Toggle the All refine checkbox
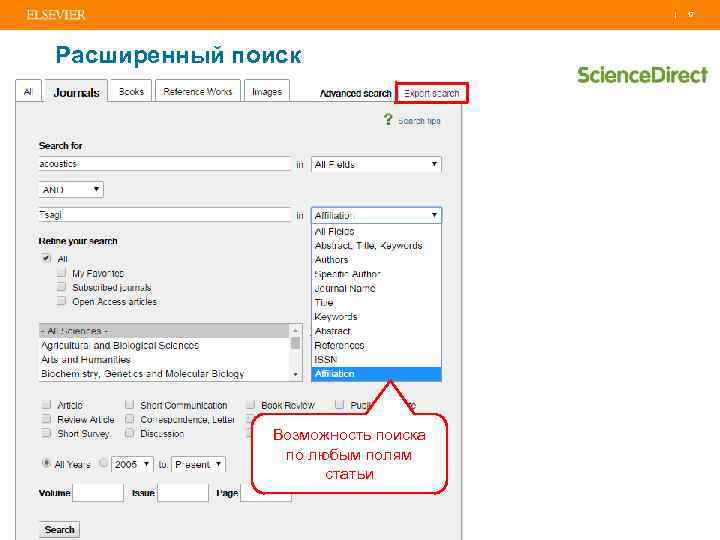This screenshot has width=720, height=540. [x=46, y=258]
